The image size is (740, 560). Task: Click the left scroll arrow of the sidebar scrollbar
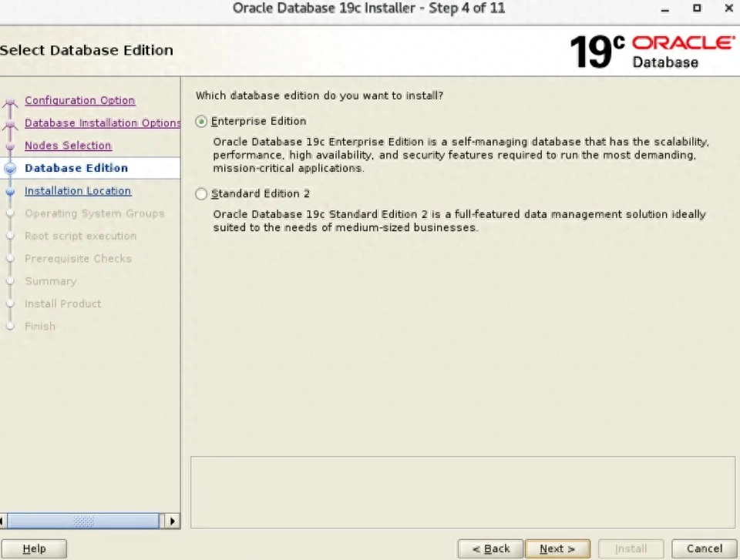coord(4,521)
